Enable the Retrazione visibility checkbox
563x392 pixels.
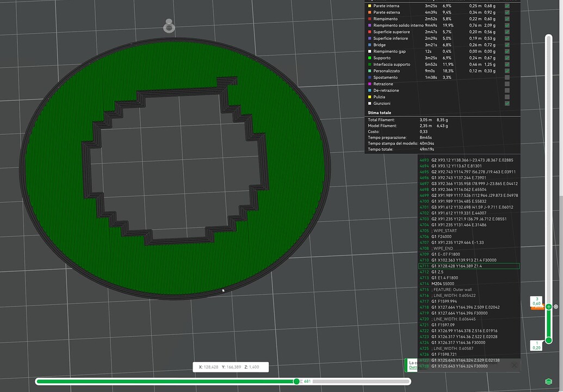pos(507,84)
